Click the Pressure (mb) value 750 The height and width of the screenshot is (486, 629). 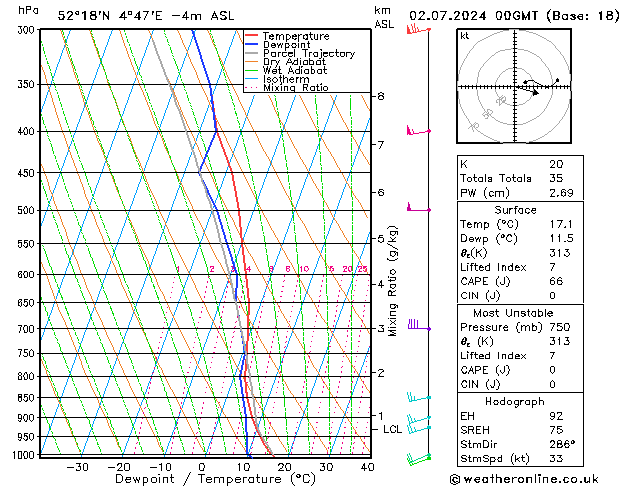coord(560,327)
